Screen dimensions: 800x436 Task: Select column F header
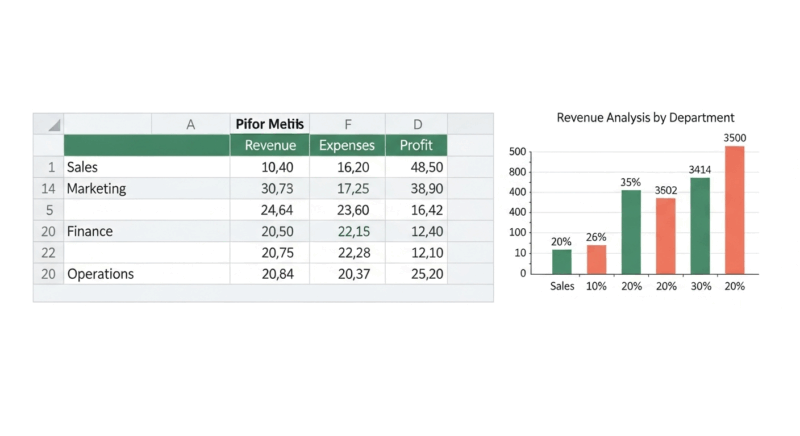click(347, 124)
